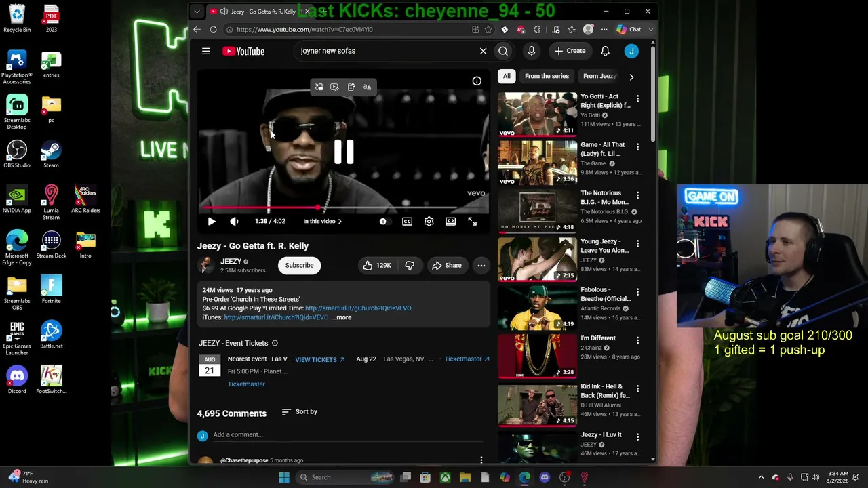Select the From the series chip

[547, 76]
